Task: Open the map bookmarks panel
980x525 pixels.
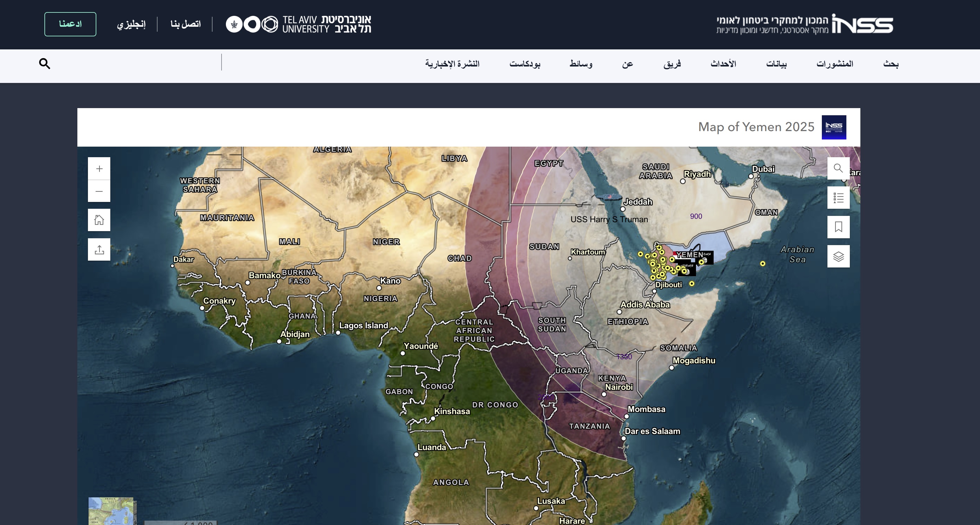Action: [x=838, y=227]
